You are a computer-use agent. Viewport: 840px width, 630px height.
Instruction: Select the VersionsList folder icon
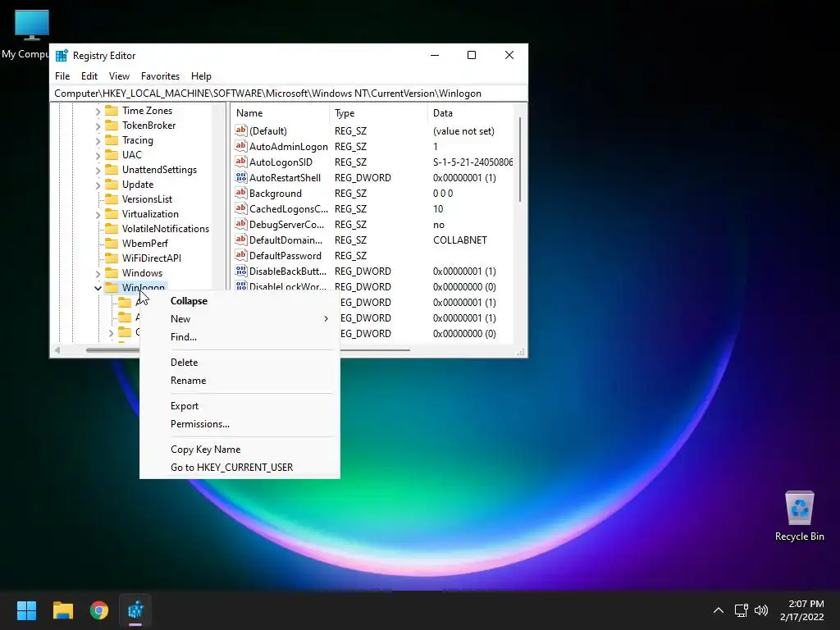coord(112,199)
